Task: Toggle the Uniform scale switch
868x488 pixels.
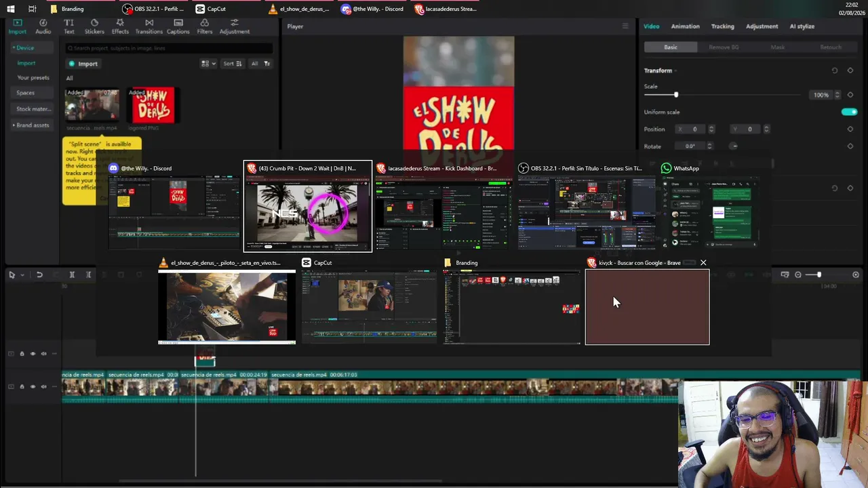Action: (x=849, y=112)
